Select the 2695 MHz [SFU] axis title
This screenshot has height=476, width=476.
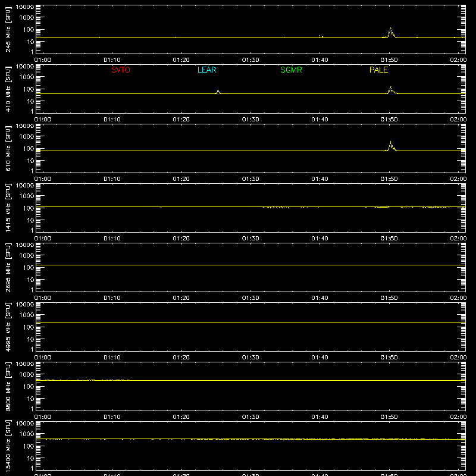[8, 267]
